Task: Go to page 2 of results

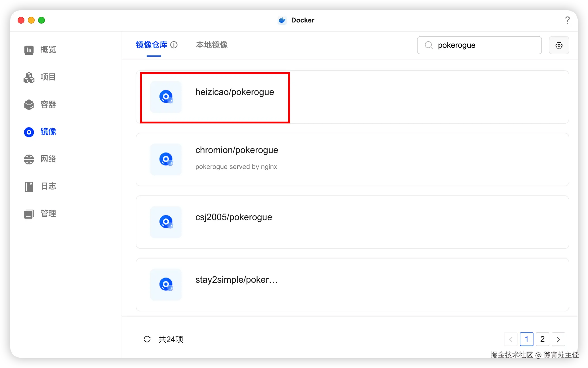Action: pyautogui.click(x=542, y=339)
